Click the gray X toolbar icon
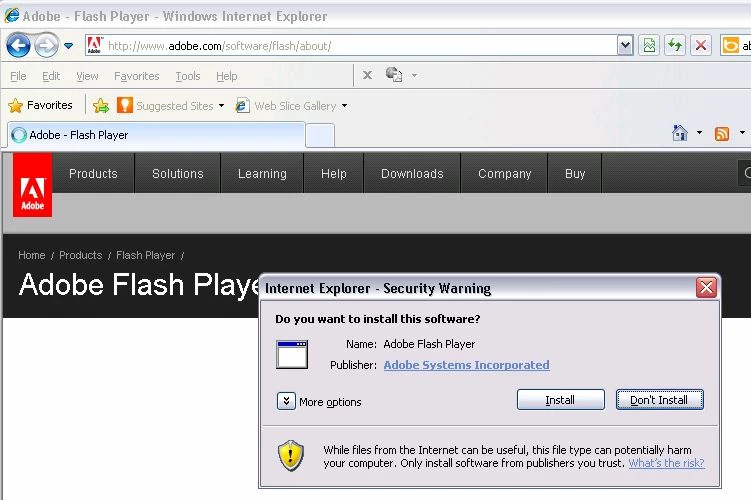 pyautogui.click(x=367, y=75)
